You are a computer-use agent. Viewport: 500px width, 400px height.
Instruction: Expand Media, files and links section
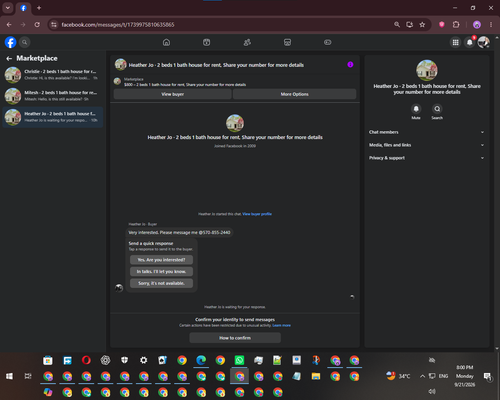427,145
